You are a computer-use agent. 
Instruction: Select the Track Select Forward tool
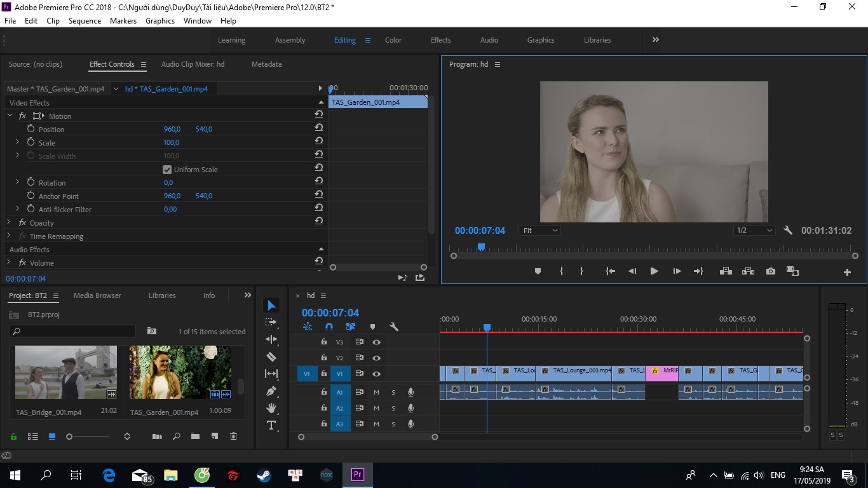click(x=271, y=322)
